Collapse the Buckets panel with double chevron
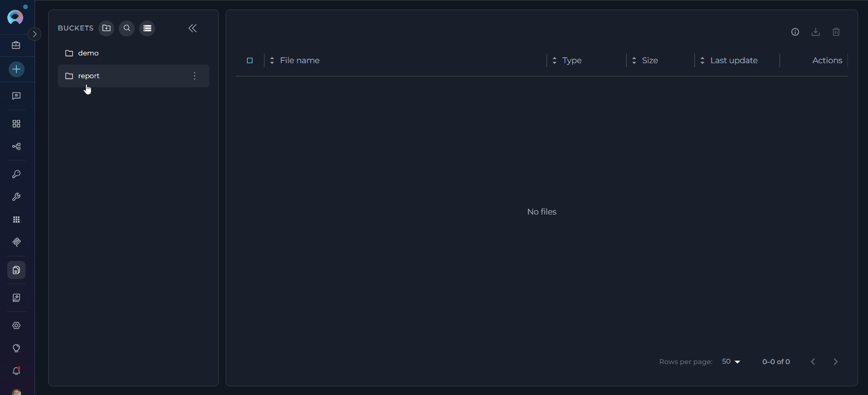The height and width of the screenshot is (395, 868). [x=192, y=28]
